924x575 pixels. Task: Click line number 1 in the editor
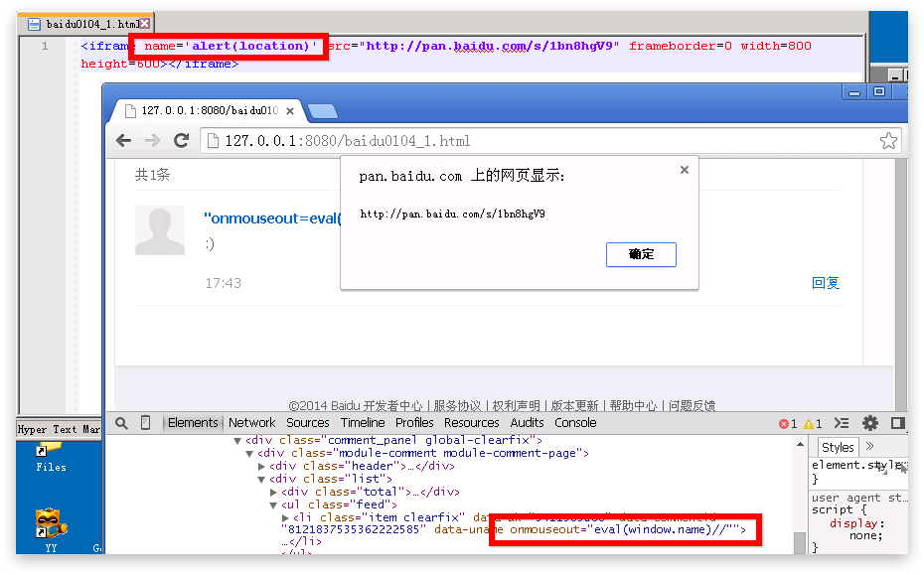coord(45,46)
